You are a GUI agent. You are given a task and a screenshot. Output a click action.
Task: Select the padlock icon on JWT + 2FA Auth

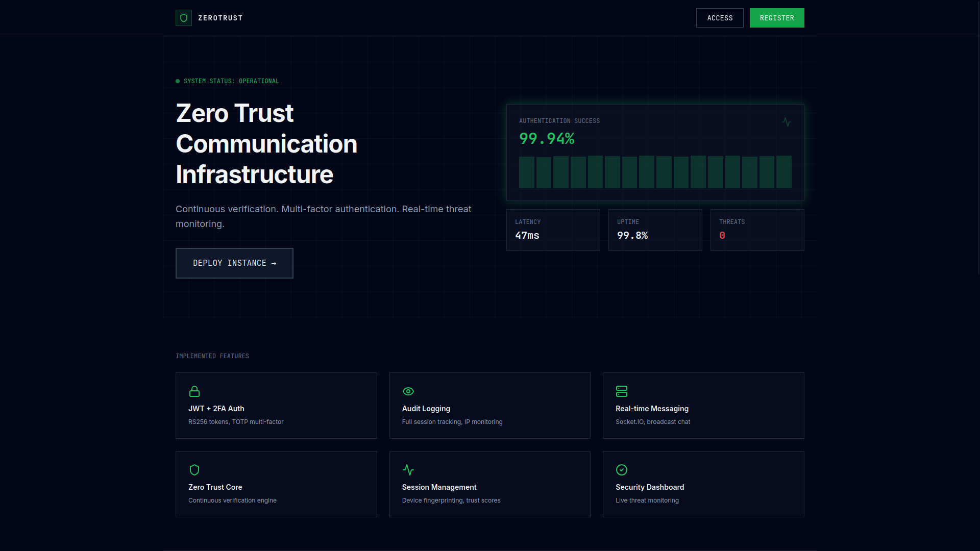tap(194, 391)
